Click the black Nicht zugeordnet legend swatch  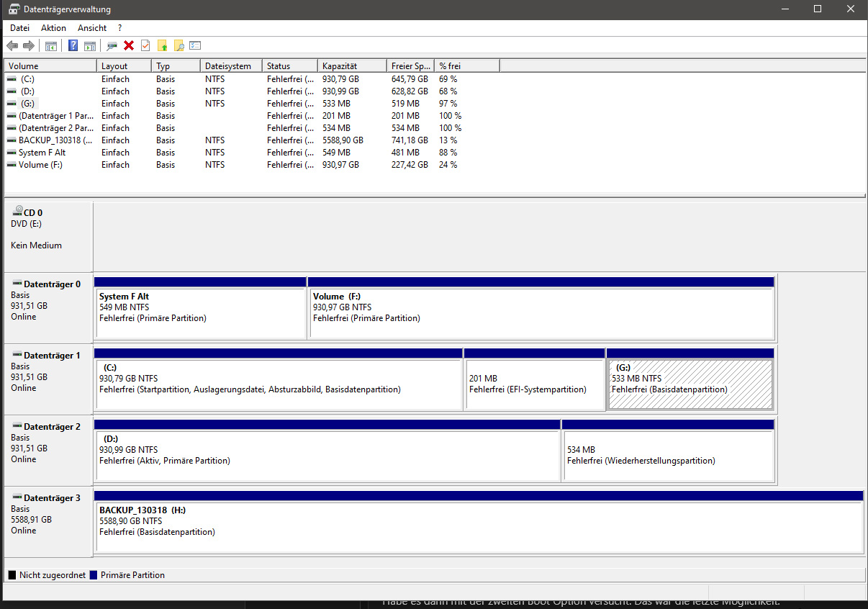(12, 575)
